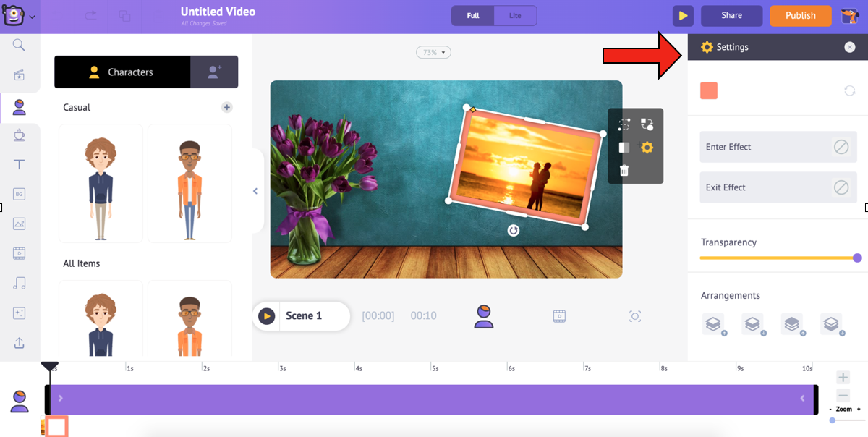Click the Publish button
Image resolution: width=868 pixels, height=437 pixels.
tap(800, 15)
